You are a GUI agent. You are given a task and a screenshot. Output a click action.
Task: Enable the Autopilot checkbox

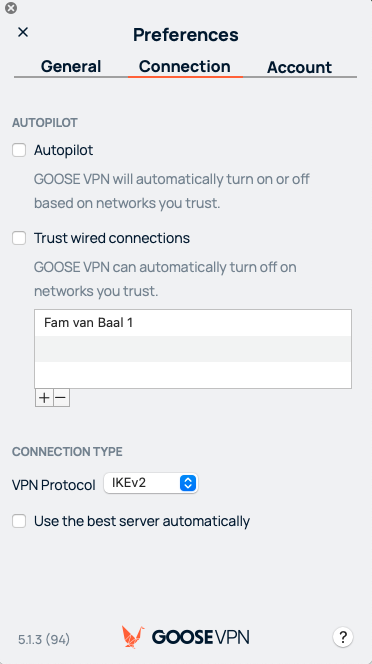point(19,150)
